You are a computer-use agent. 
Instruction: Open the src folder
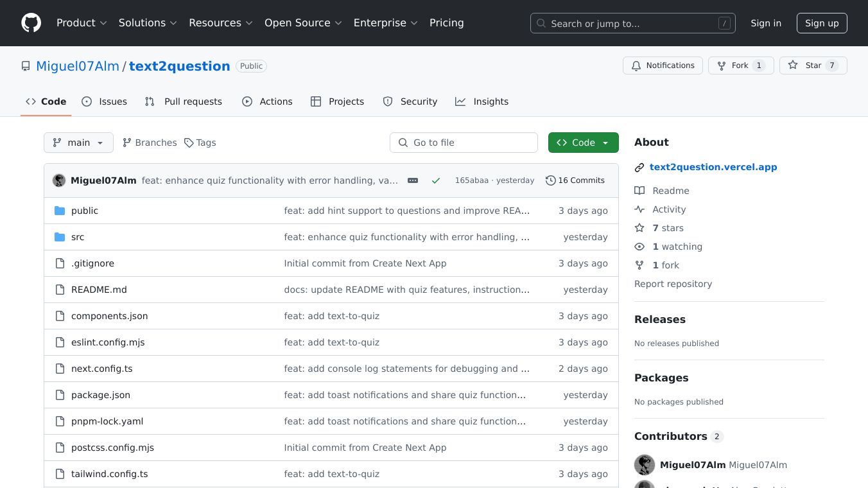click(x=78, y=237)
